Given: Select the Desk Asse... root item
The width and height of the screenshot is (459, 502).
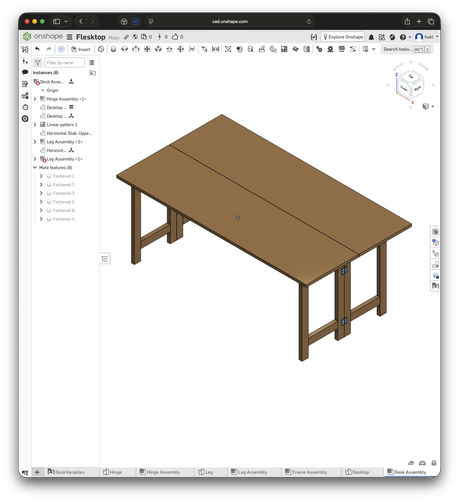Looking at the screenshot, I should [x=51, y=82].
